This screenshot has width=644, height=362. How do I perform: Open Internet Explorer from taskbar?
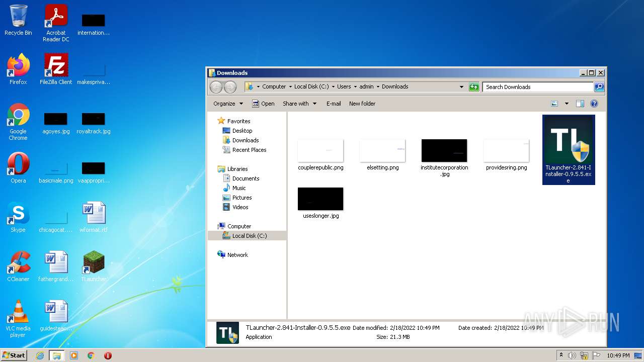[40, 355]
